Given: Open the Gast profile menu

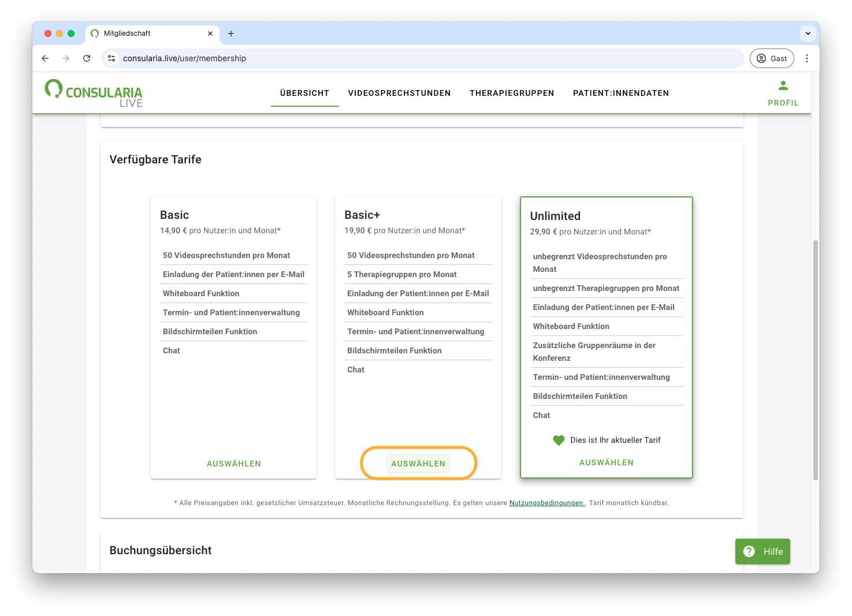Looking at the screenshot, I should pyautogui.click(x=772, y=58).
